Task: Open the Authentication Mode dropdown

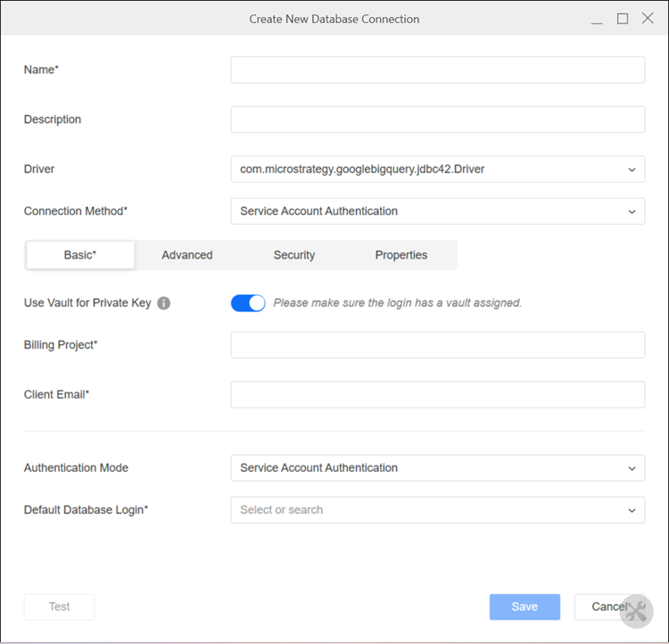Action: (x=437, y=468)
